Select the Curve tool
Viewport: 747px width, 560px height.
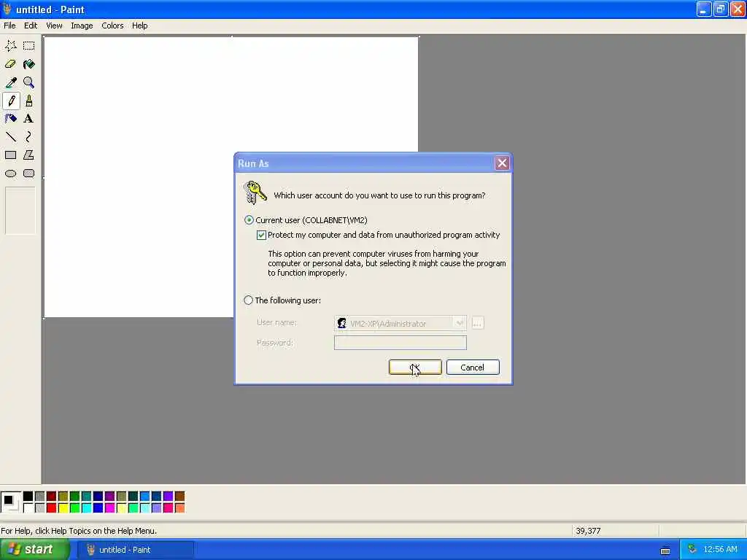tap(28, 137)
